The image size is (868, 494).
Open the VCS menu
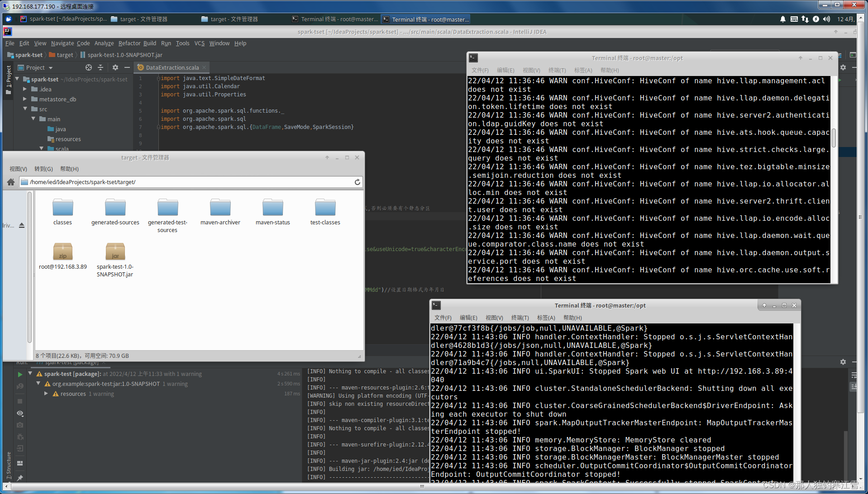(x=200, y=43)
